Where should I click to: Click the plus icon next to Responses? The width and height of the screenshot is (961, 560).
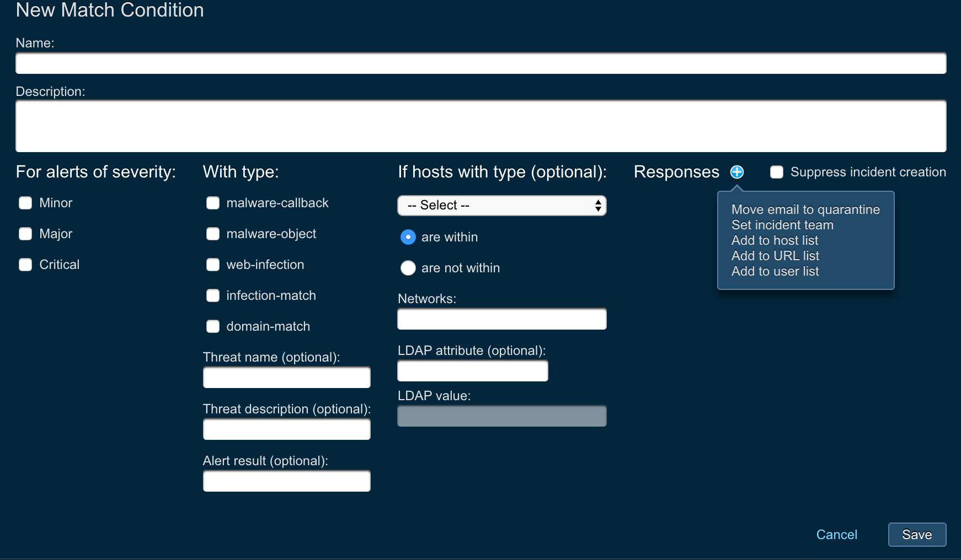(736, 172)
